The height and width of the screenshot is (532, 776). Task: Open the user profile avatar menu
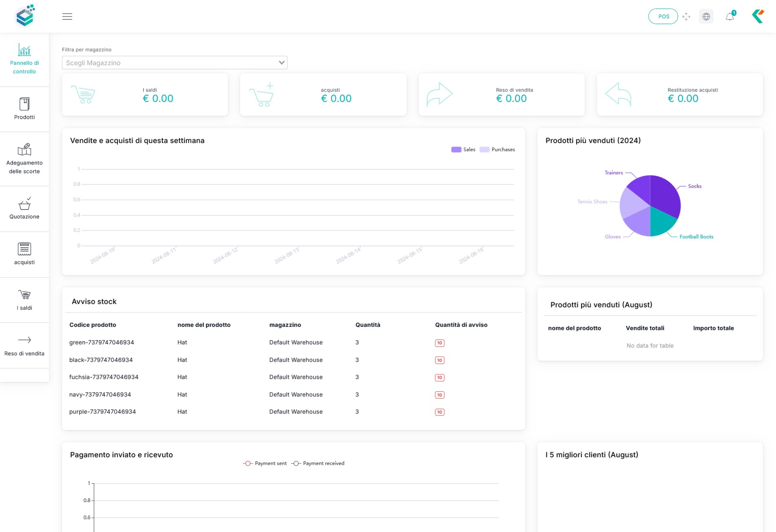pos(758,16)
